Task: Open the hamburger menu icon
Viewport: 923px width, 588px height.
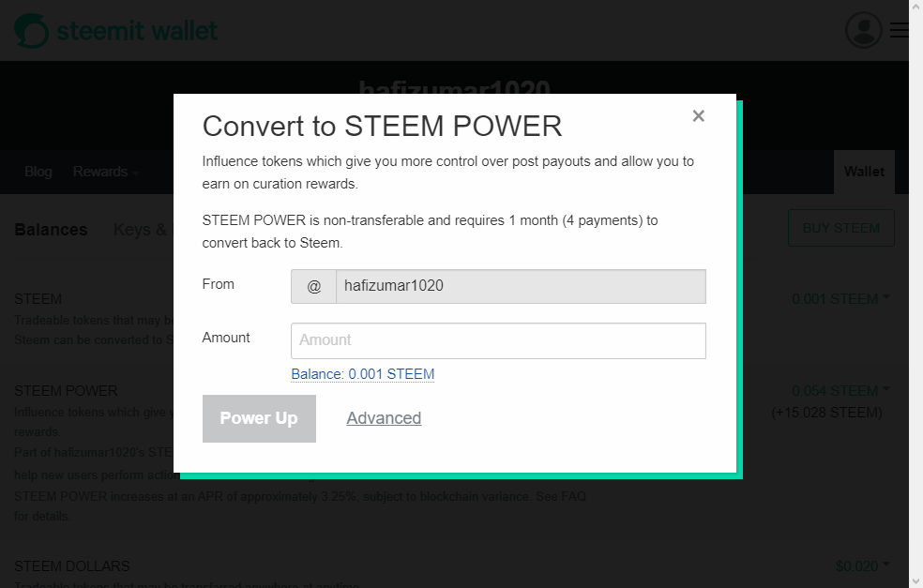Action: coord(899,30)
